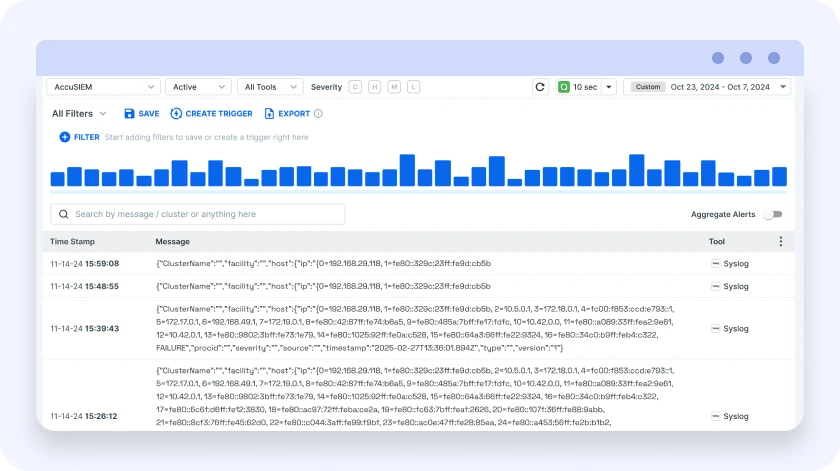Toggle the Medium severity filter M
The image size is (840, 471).
point(394,87)
